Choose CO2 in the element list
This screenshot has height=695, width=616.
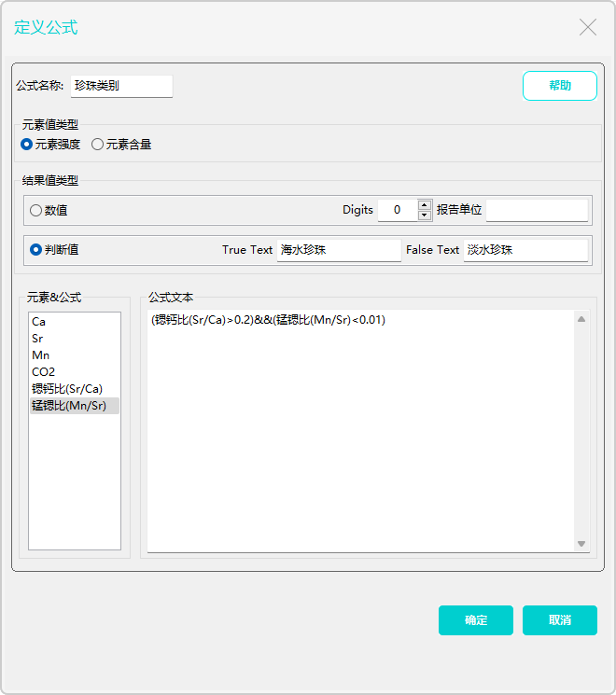[75, 372]
